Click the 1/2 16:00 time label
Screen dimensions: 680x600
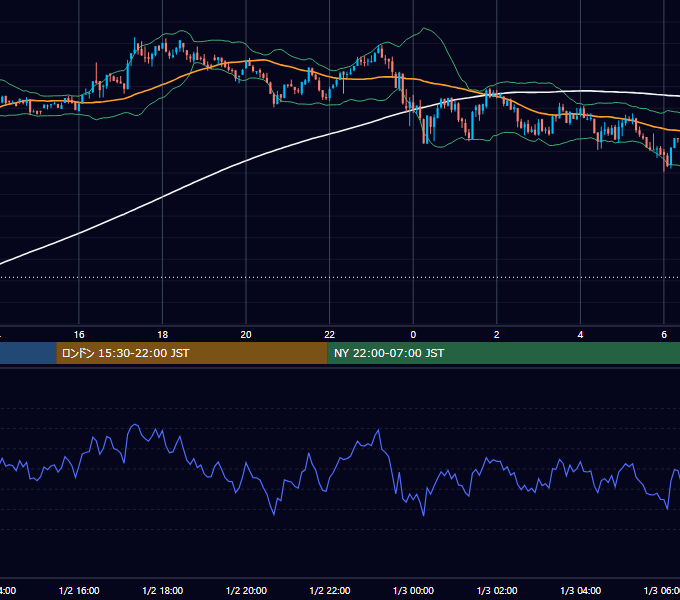(x=79, y=590)
